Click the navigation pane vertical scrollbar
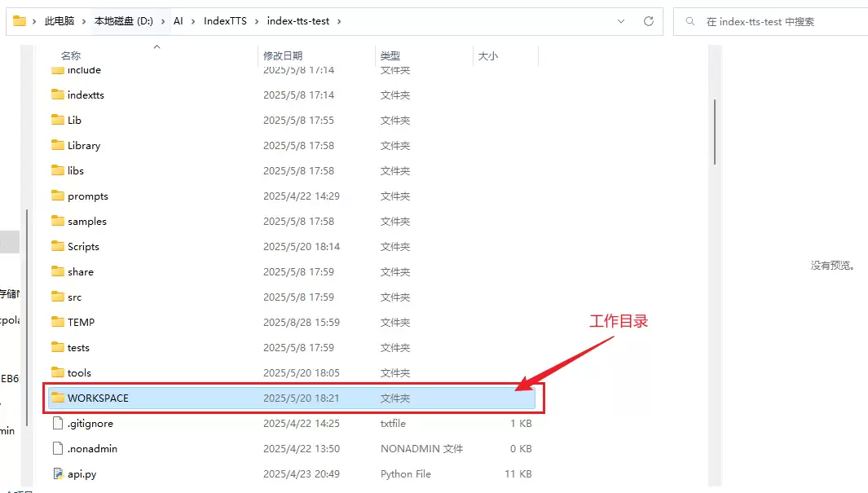This screenshot has width=868, height=493. (x=27, y=317)
